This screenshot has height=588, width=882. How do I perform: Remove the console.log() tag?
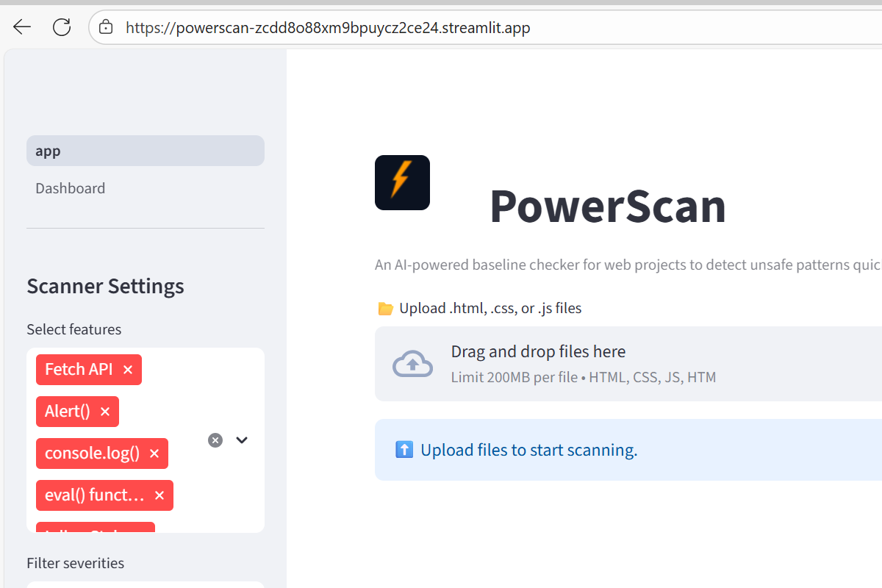(x=154, y=453)
